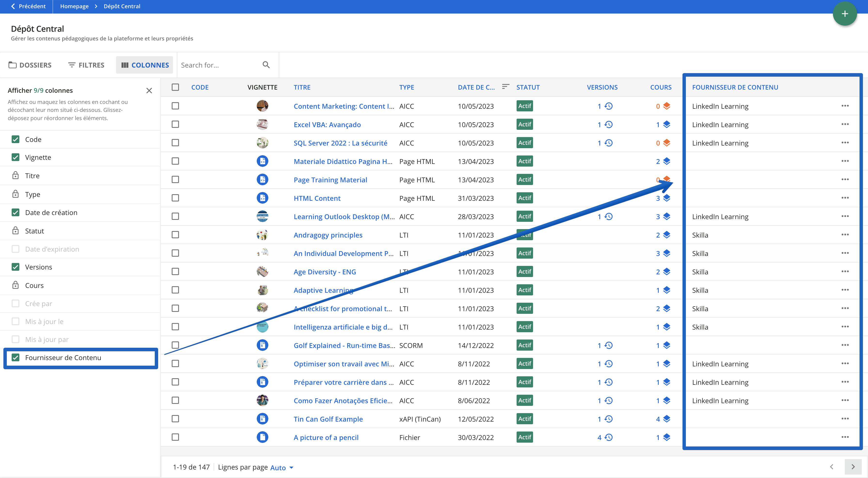Click xAPI (TinCan) type cell

[420, 419]
